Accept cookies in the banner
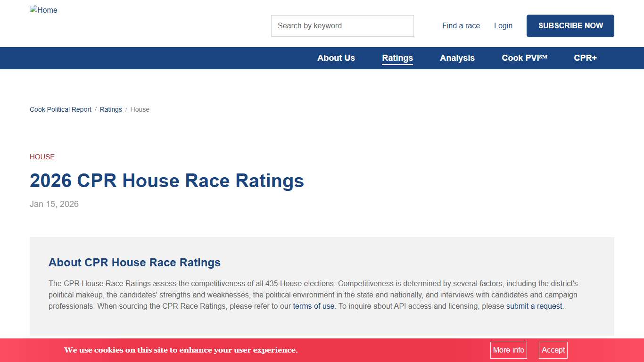This screenshot has height=362, width=644. pyautogui.click(x=553, y=350)
